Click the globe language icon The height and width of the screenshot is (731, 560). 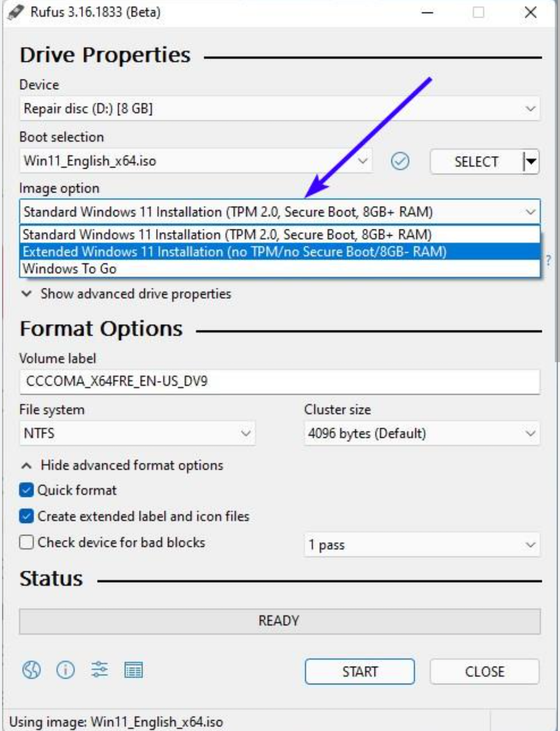31,670
